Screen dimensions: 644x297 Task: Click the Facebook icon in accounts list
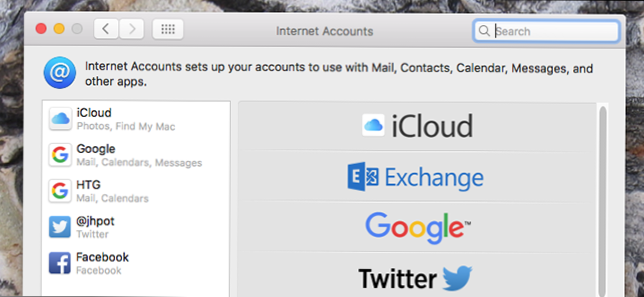click(60, 263)
